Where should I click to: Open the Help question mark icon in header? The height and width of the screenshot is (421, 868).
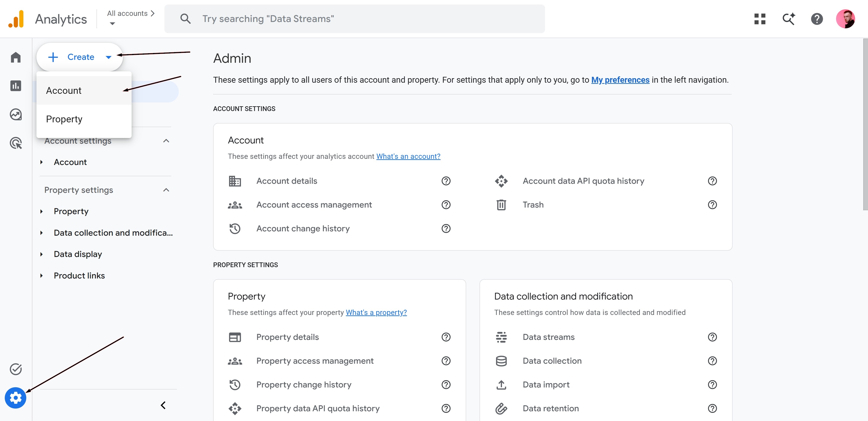point(817,19)
